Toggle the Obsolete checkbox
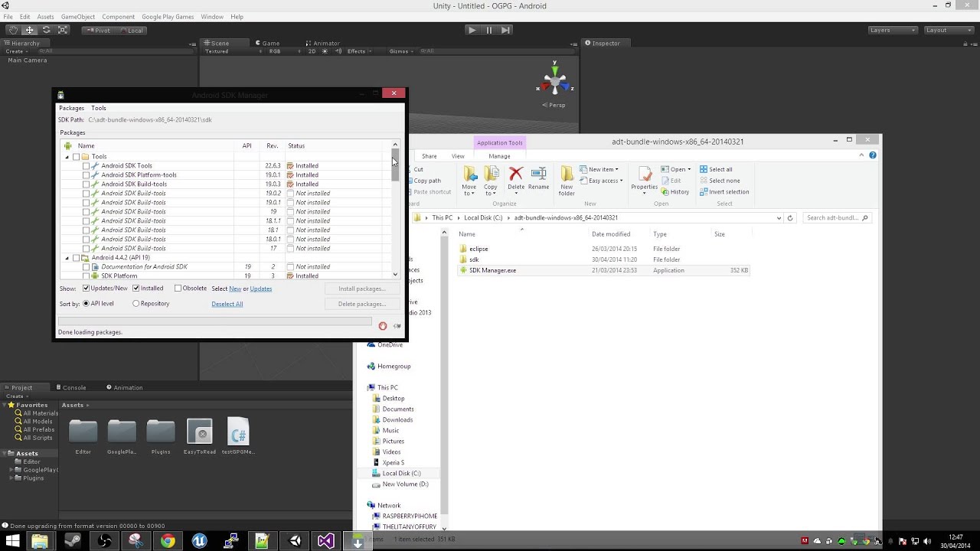The height and width of the screenshot is (551, 980). [x=178, y=289]
